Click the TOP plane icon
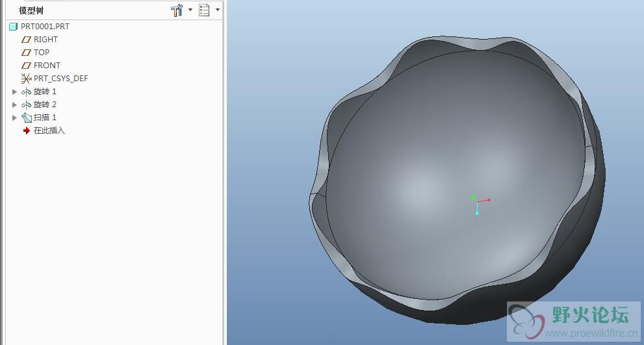Image resolution: width=644 pixels, height=345 pixels. click(26, 53)
